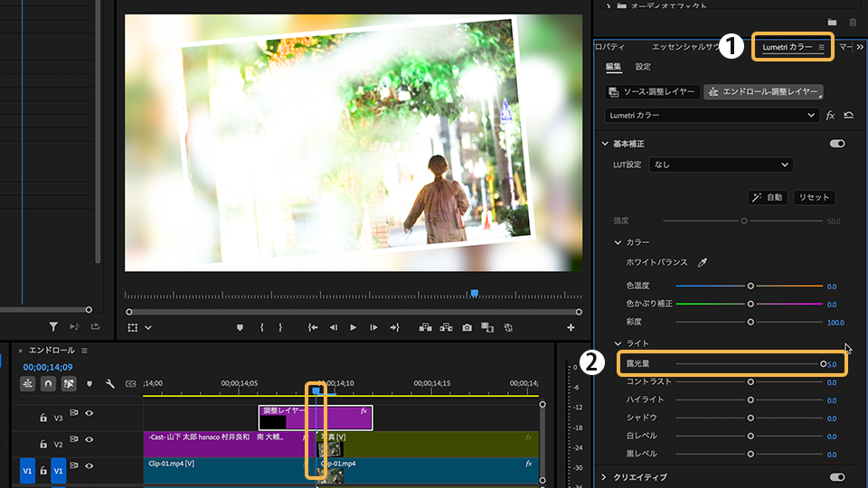Click the リセット button

point(814,197)
